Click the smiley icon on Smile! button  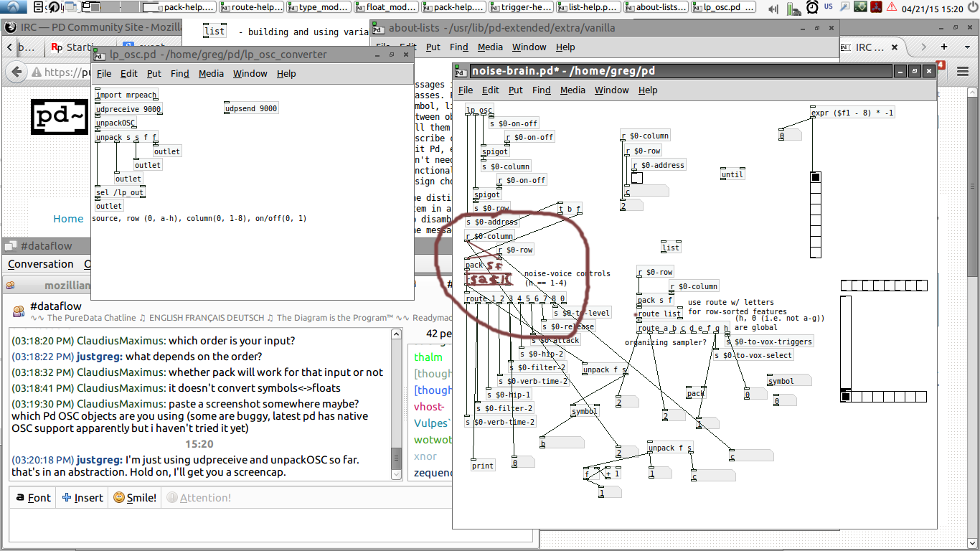click(119, 497)
